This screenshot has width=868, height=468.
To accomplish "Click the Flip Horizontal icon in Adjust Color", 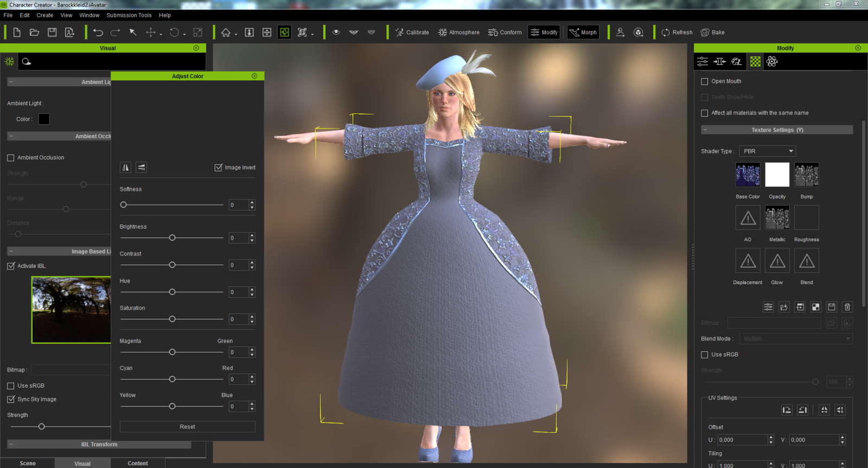I will click(x=125, y=168).
